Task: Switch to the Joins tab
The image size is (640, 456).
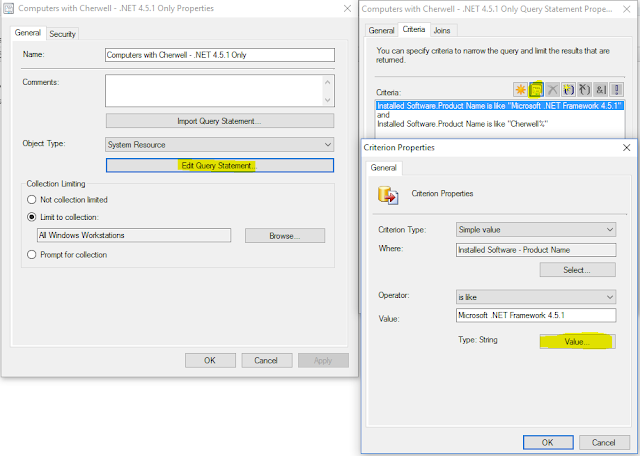Action: coord(442,30)
